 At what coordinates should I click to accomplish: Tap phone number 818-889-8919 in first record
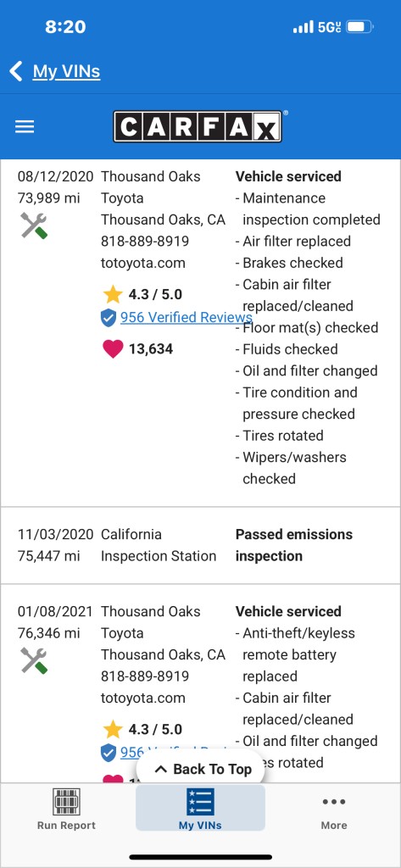click(x=145, y=242)
